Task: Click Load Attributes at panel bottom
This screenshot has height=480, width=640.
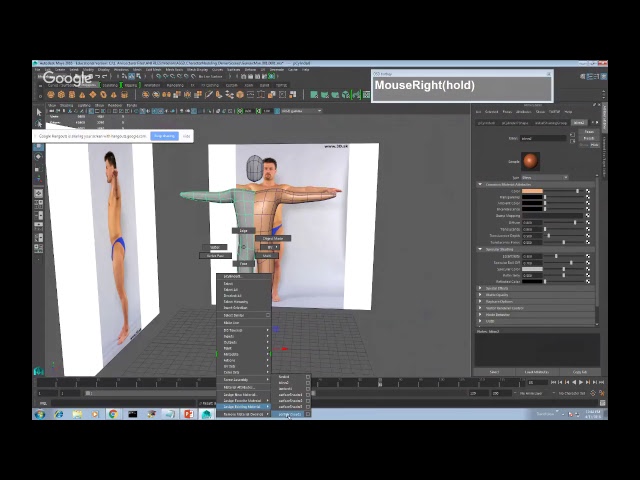Action: 536,372
